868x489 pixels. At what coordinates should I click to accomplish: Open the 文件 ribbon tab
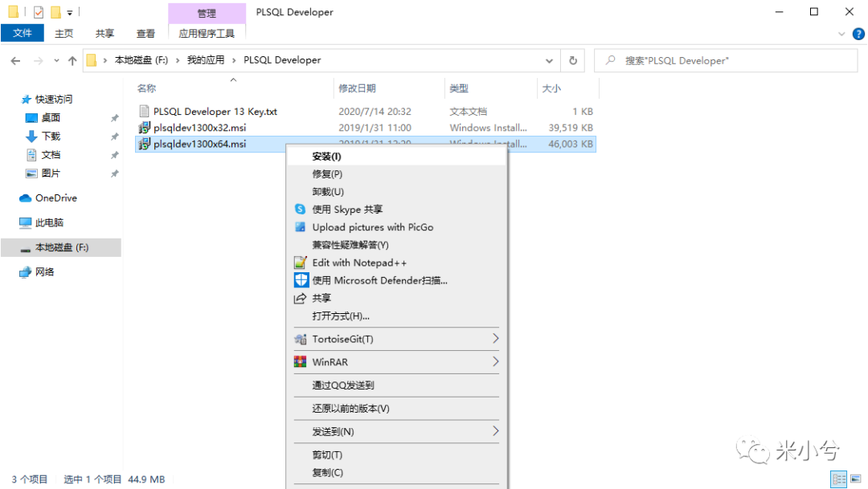pos(23,33)
